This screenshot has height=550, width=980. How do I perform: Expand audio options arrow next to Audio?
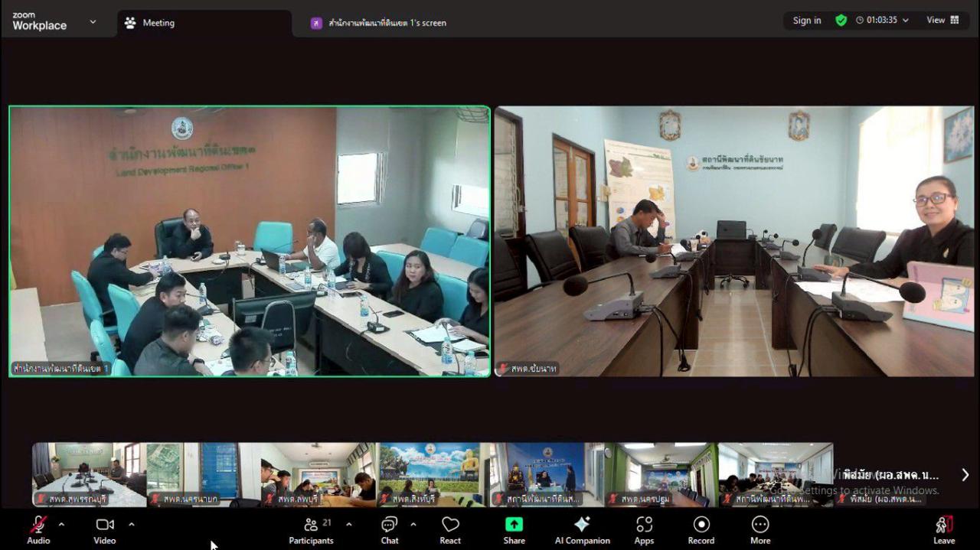click(61, 525)
